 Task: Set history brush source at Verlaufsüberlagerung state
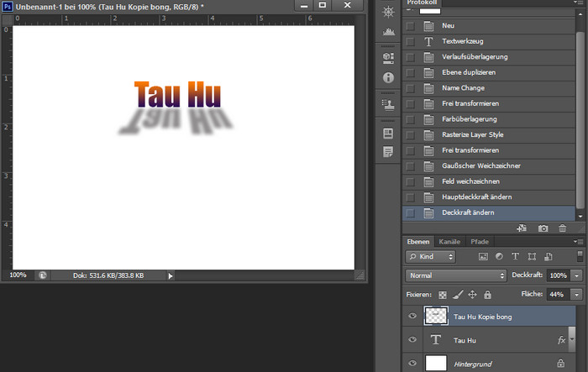tap(410, 57)
